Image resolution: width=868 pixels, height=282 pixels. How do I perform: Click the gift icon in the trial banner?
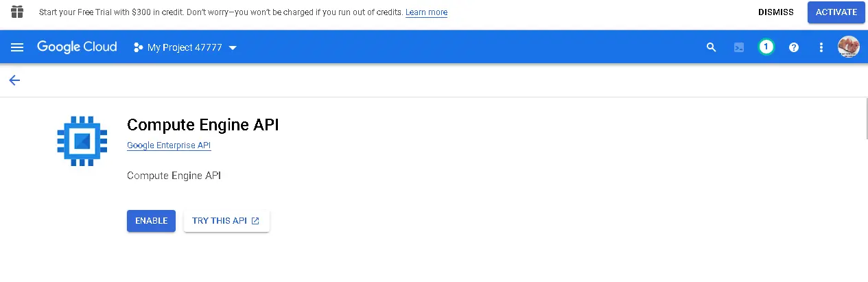(x=17, y=12)
